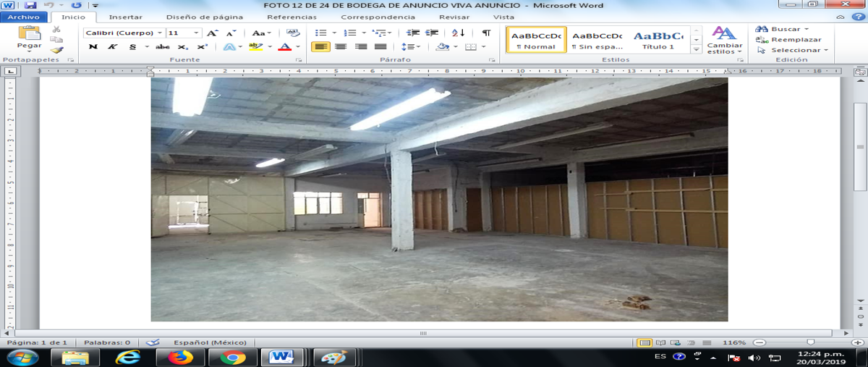Click the Buscar button

(x=781, y=29)
